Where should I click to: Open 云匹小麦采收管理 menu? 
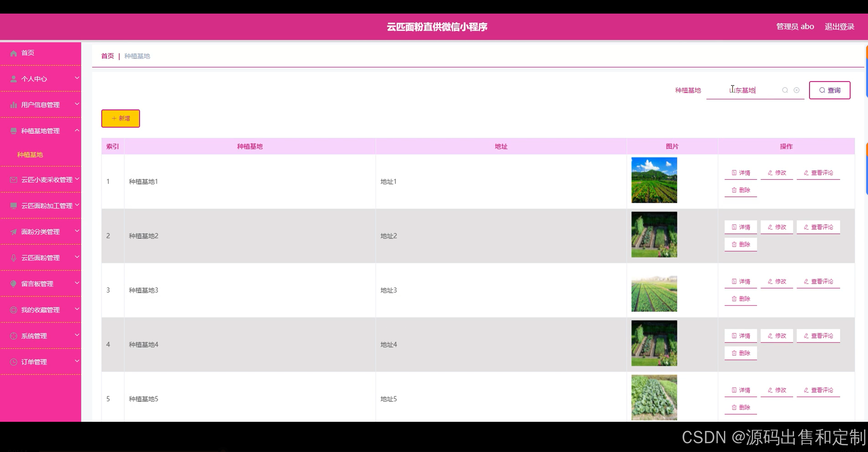coord(46,180)
